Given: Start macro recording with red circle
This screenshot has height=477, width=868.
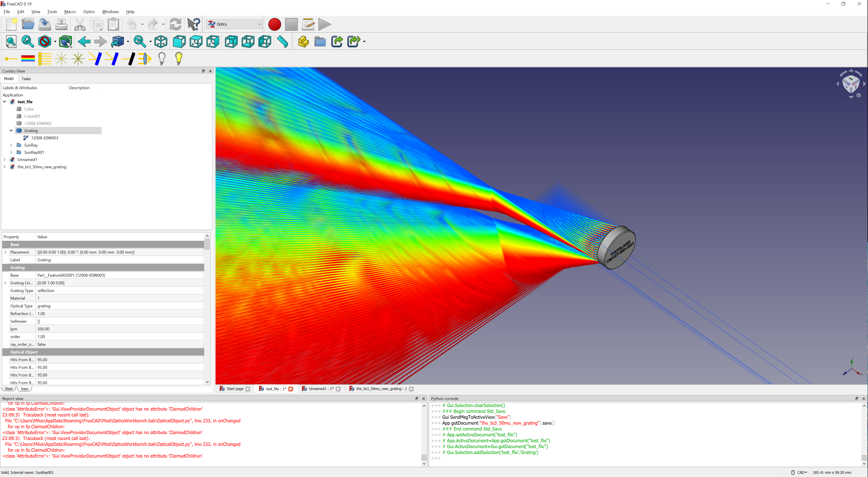Looking at the screenshot, I should (274, 24).
